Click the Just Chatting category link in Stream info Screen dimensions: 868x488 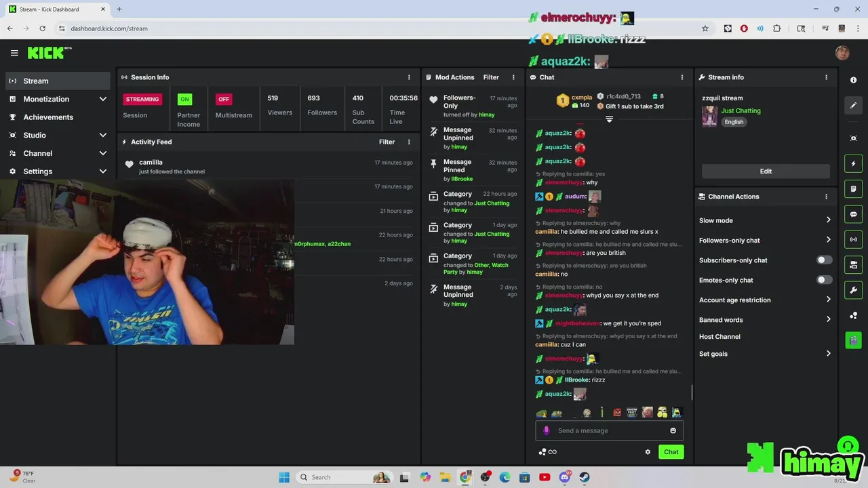point(741,110)
